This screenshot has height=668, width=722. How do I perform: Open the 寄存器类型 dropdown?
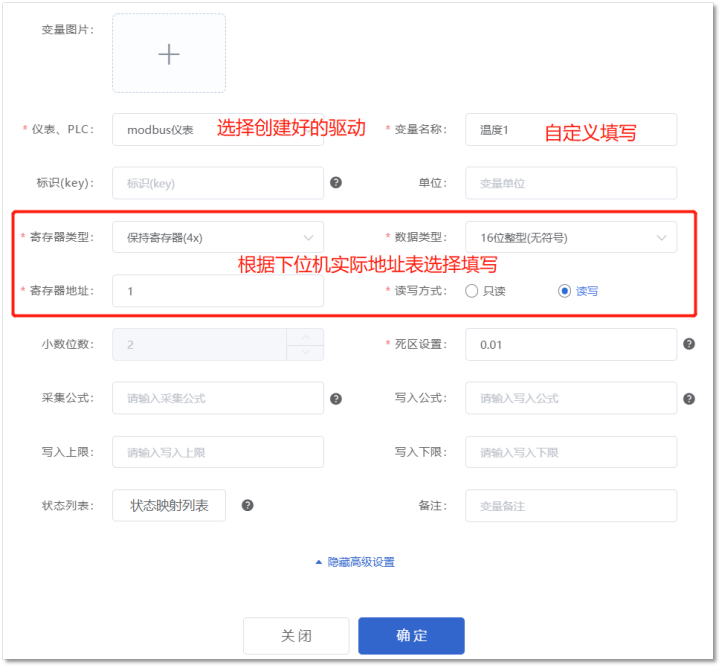218,238
